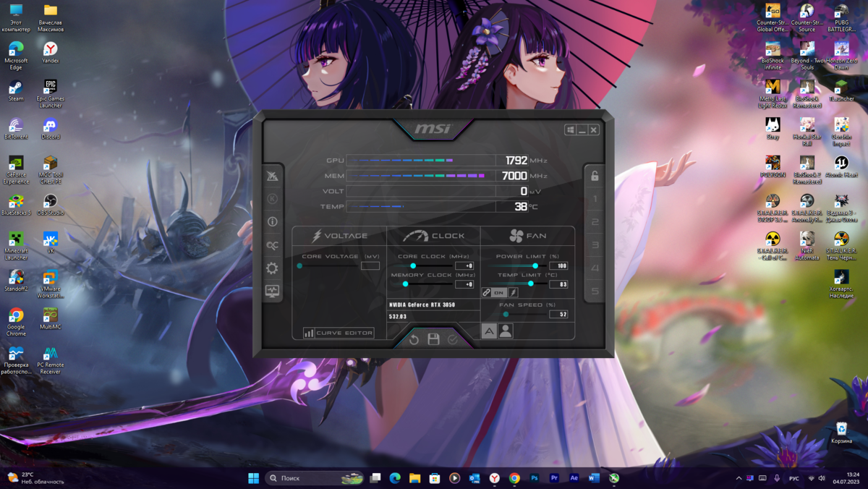Select profile slot 2 in Afterburner

(595, 222)
